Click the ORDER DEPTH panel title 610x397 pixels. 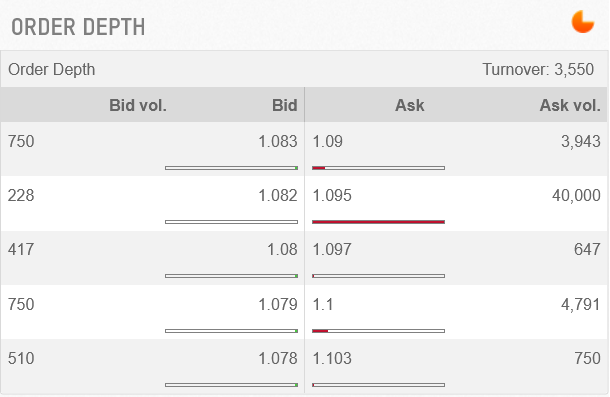[x=78, y=27]
